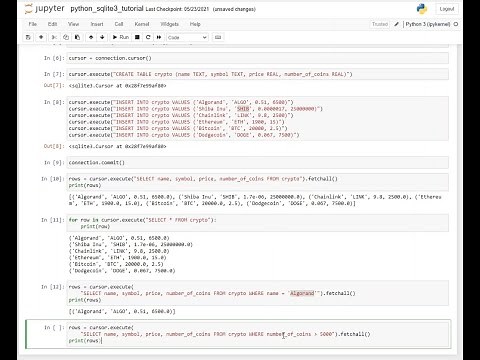Click cell 12 WHERE name Algorand code
Screen dimensions: 480x360
[258, 293]
